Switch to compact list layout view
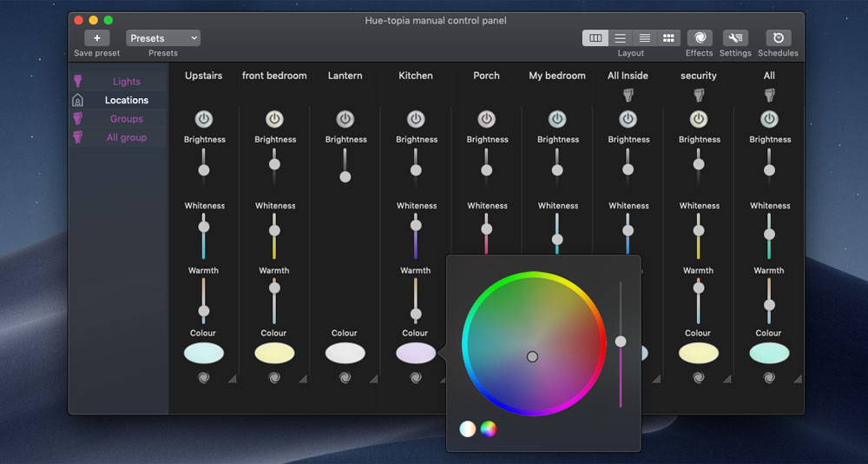This screenshot has width=868, height=464. click(644, 38)
